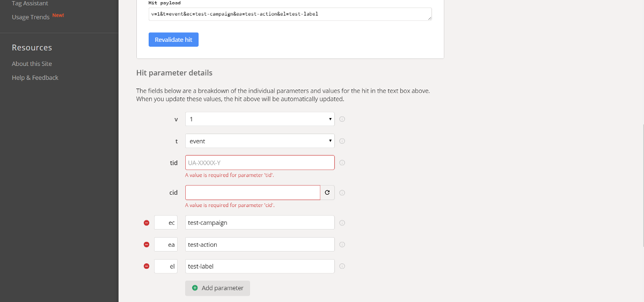View info icon for the cid parameter

pos(342,193)
